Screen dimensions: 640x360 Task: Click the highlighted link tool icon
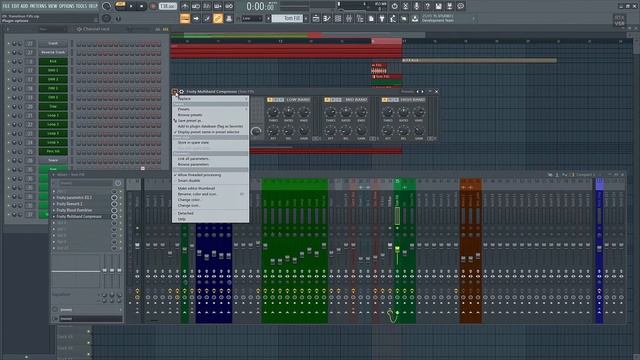218,18
